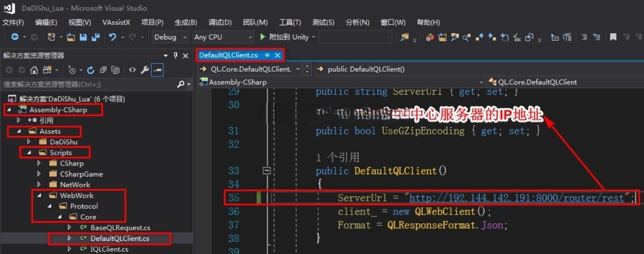Image resolution: width=644 pixels, height=254 pixels.
Task: Collapse the WebWork folder
Action: click(x=39, y=195)
